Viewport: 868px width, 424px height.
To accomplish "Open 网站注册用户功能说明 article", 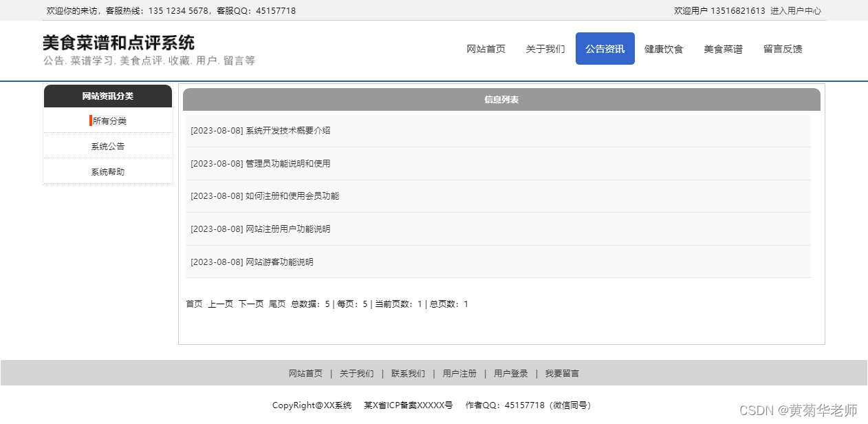I will (260, 229).
